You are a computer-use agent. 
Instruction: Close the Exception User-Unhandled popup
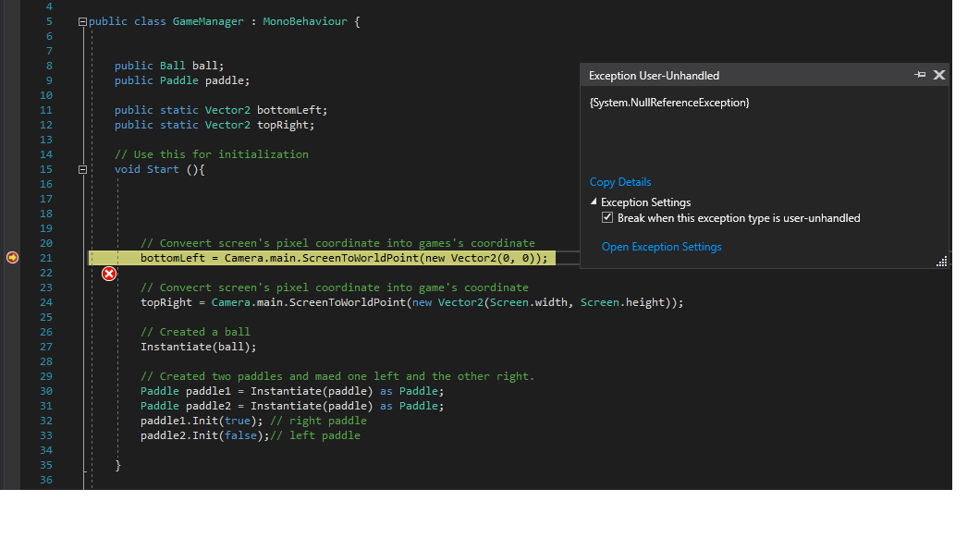coord(939,75)
